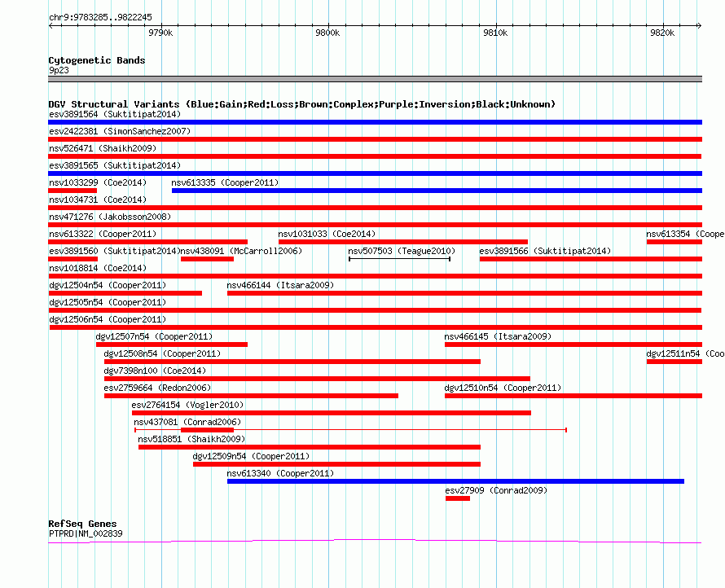The image size is (725, 588).
Task: Select the dgv12511n54 variant label
Action: click(685, 353)
